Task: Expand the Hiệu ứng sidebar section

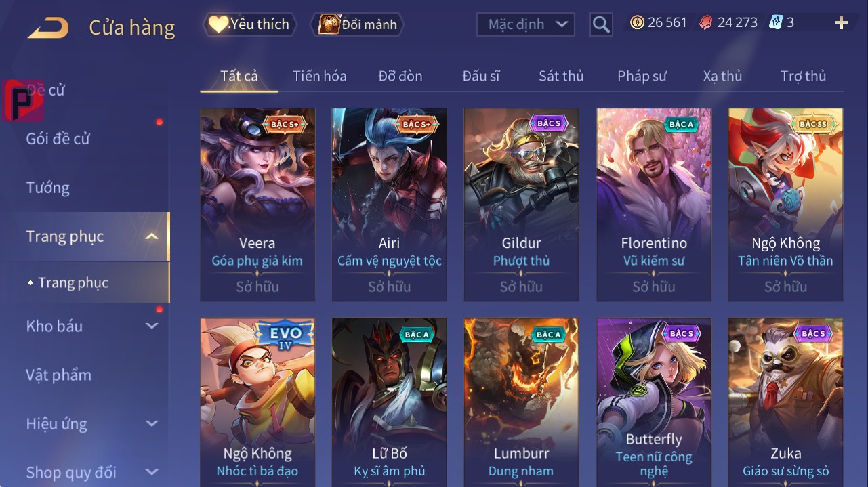Action: [x=152, y=424]
